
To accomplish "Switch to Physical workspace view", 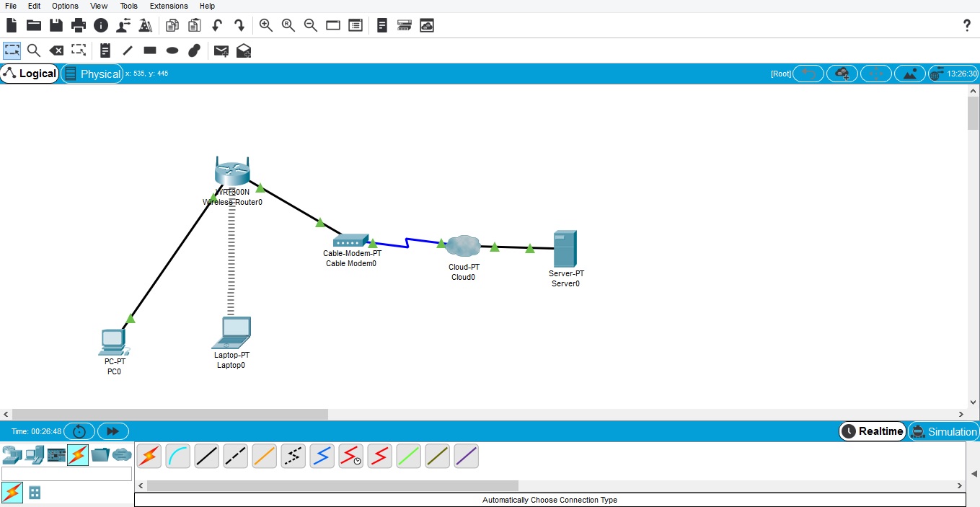I will click(92, 74).
